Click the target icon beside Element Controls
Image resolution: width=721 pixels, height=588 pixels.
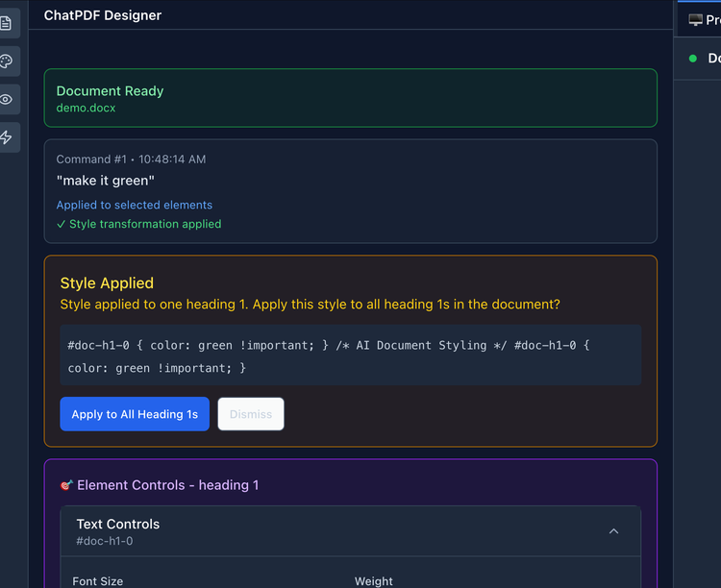(66, 485)
